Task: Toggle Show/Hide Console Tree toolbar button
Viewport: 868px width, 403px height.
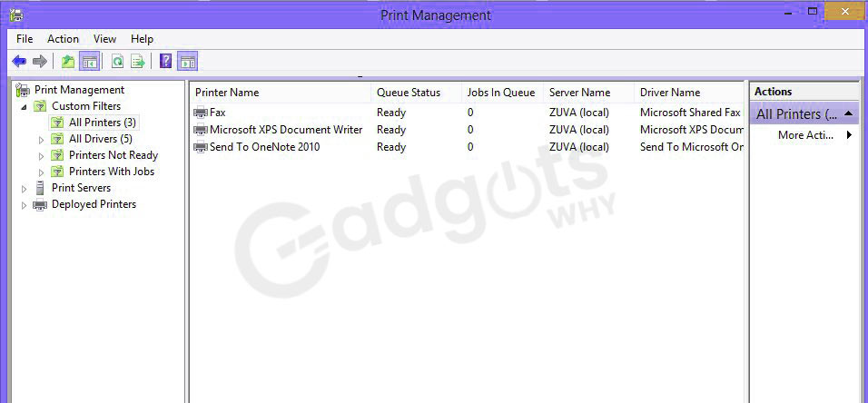Action: (x=89, y=62)
